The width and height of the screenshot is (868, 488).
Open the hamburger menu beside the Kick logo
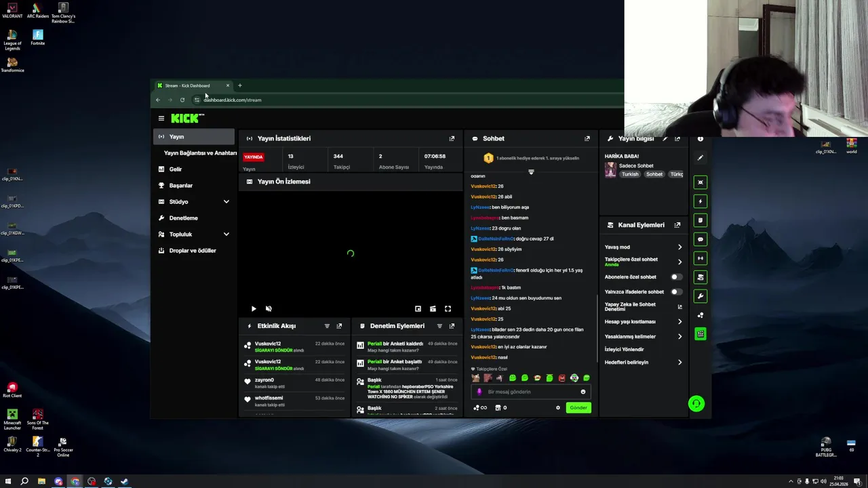161,119
